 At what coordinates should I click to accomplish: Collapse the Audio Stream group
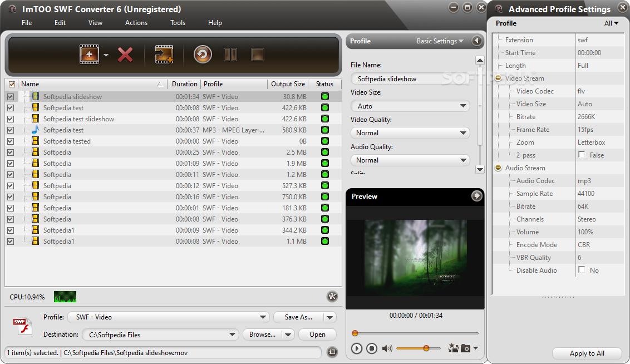498,168
